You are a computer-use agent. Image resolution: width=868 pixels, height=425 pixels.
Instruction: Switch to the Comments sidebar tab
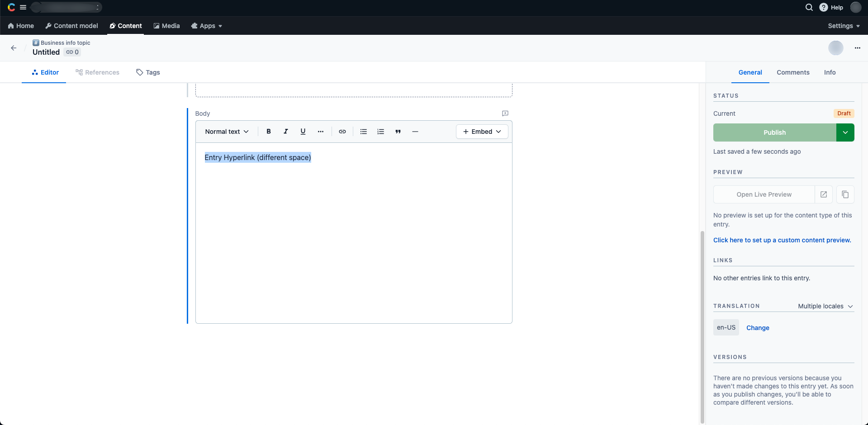[x=793, y=72]
